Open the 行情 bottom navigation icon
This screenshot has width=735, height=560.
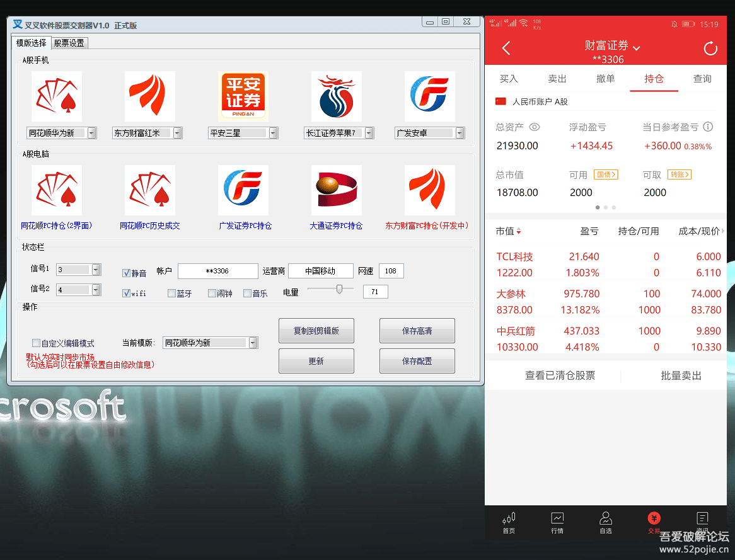(557, 522)
